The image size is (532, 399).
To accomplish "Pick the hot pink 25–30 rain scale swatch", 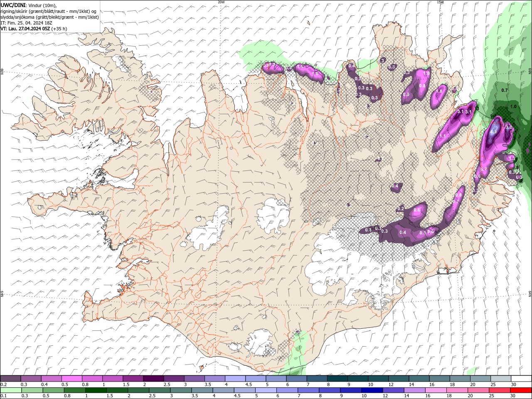I will [499, 390].
